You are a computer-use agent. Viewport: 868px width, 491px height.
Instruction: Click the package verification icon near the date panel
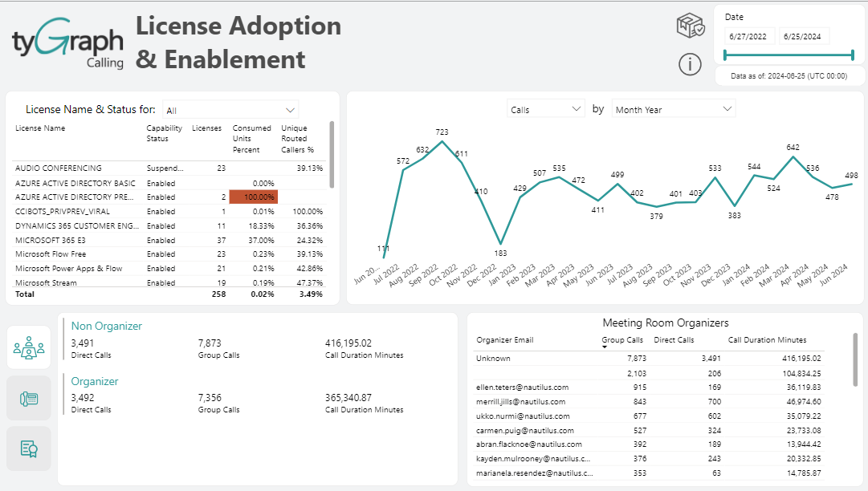(689, 25)
